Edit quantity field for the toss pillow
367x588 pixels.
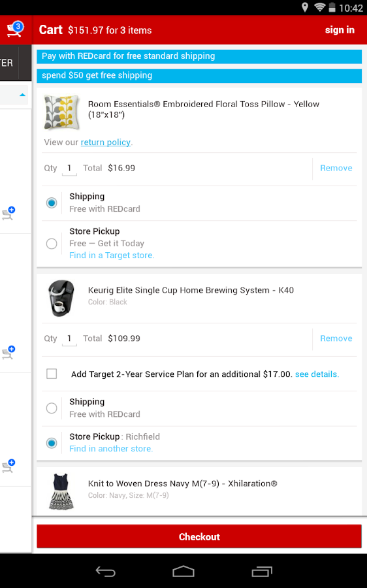coord(69,169)
